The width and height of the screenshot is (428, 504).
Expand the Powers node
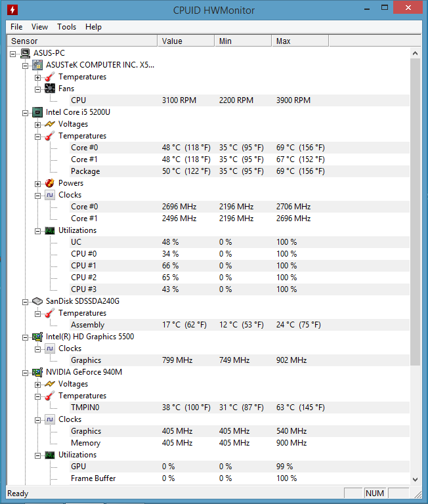click(38, 184)
